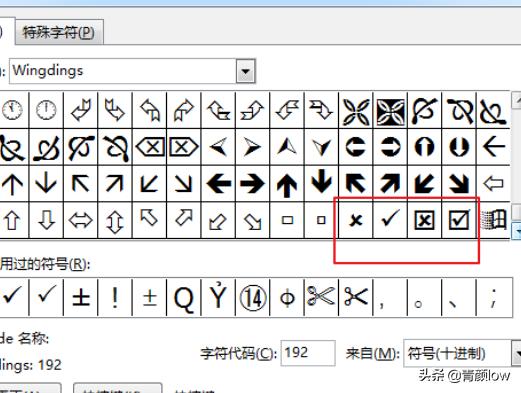Click the symbol grid scrollbar up arrow
This screenshot has width=521, height=393.
tap(516, 100)
